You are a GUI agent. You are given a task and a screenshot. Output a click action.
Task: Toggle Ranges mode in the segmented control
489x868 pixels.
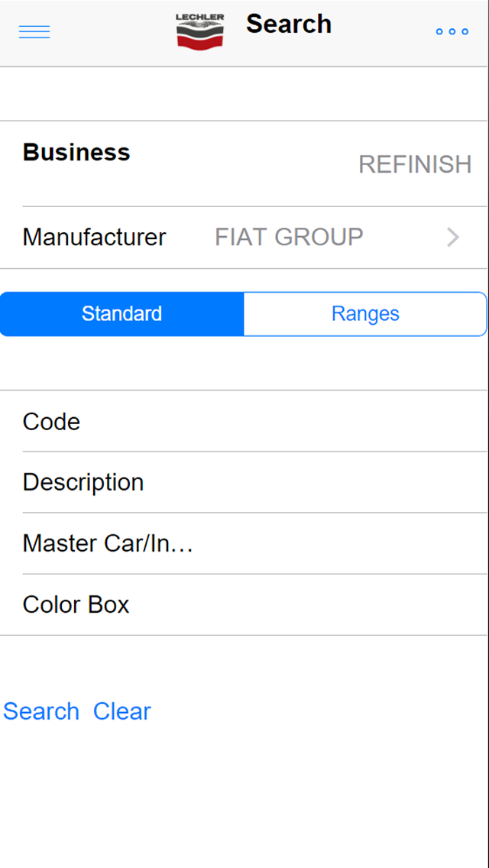(365, 313)
